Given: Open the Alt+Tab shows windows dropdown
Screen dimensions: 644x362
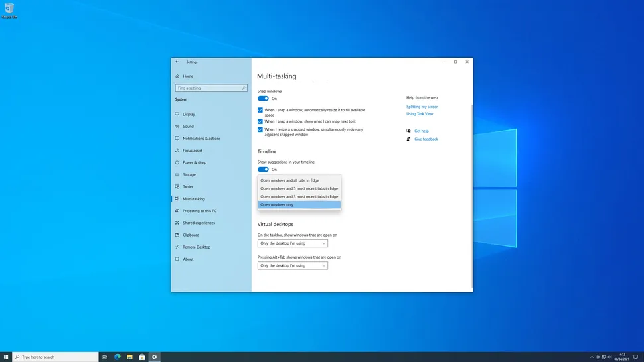Looking at the screenshot, I should 292,266.
